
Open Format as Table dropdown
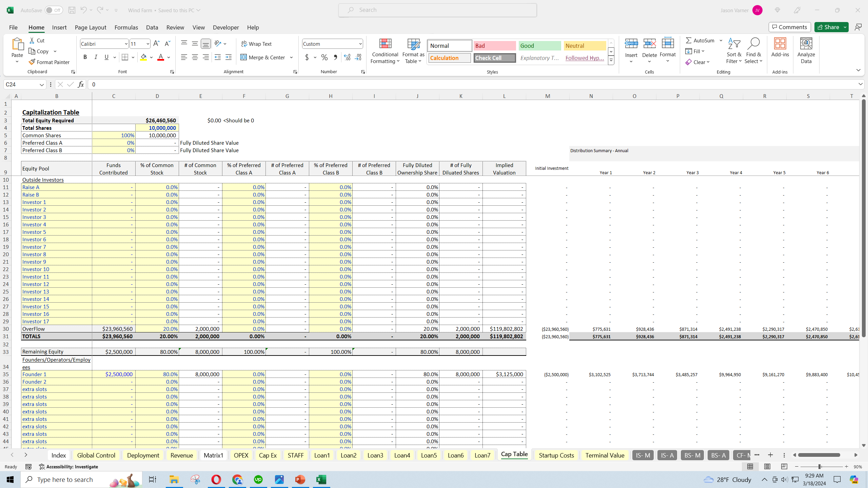pos(413,51)
